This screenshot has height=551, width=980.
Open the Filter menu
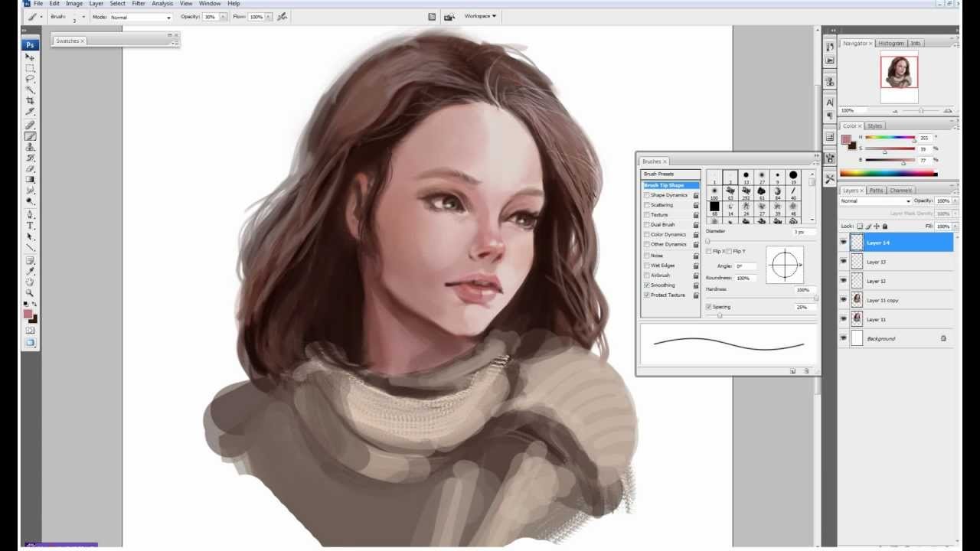point(139,4)
